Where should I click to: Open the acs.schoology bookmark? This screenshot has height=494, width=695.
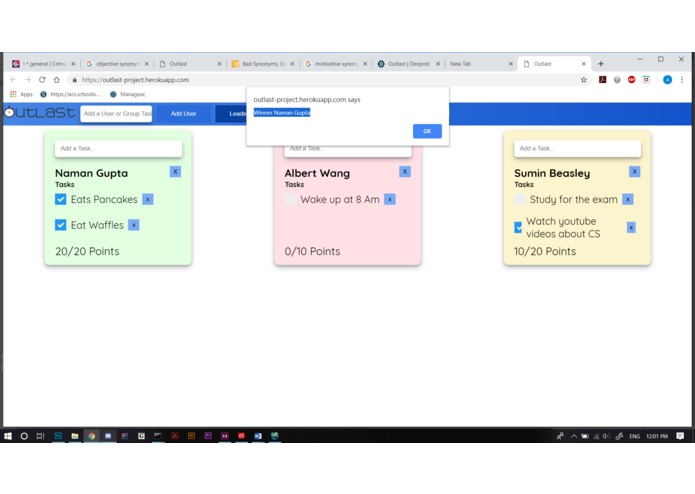point(70,94)
